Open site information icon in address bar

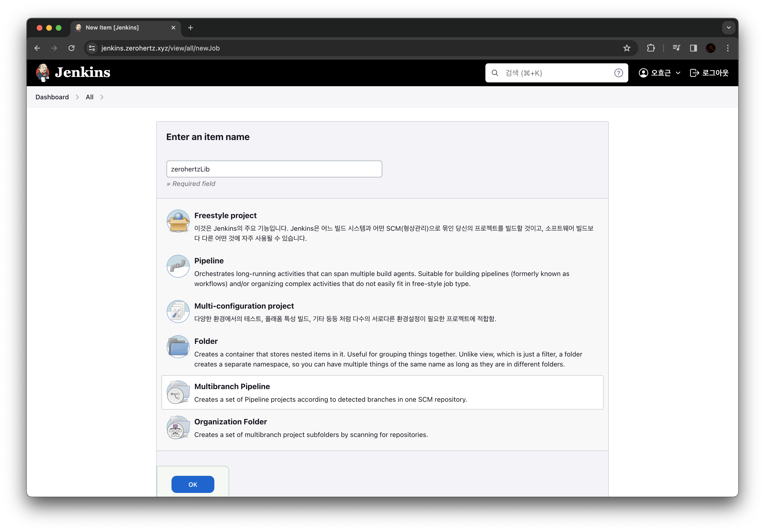(92, 48)
